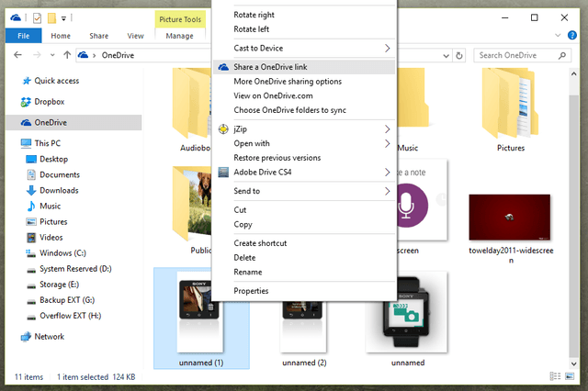The width and height of the screenshot is (588, 391).
Task: Choose Create shortcut from context menu
Action: (304, 243)
